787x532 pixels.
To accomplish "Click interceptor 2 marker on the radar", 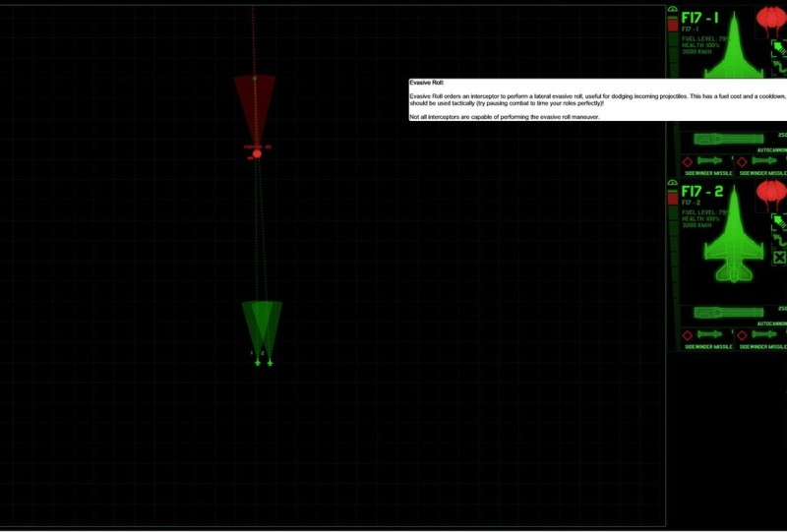I will [x=270, y=363].
